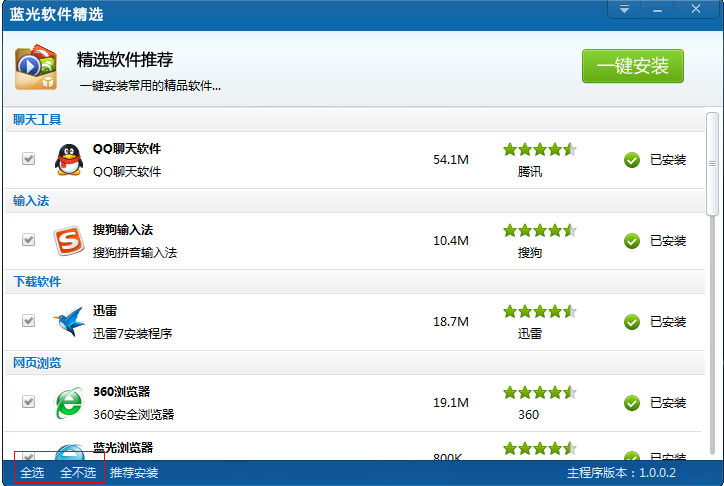Image resolution: width=724 pixels, height=486 pixels.
Task: Click the 搜狗拼音输入法 description
Action: (135, 252)
